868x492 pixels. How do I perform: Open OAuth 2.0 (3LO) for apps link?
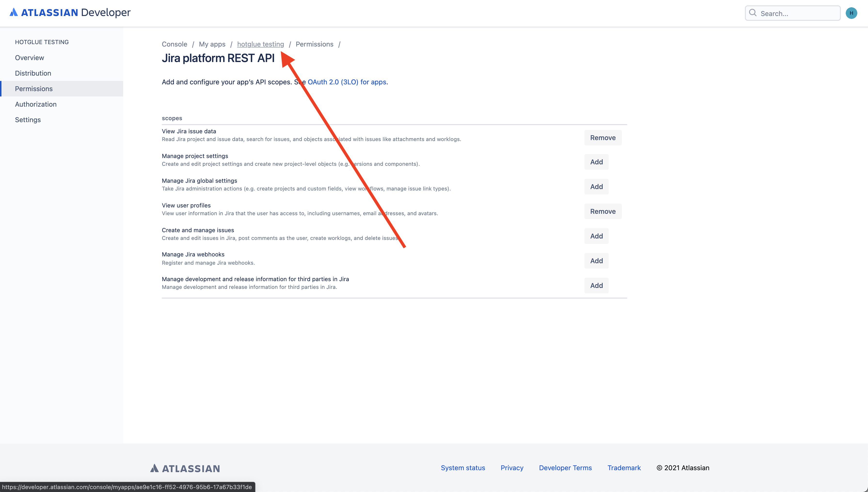(347, 82)
